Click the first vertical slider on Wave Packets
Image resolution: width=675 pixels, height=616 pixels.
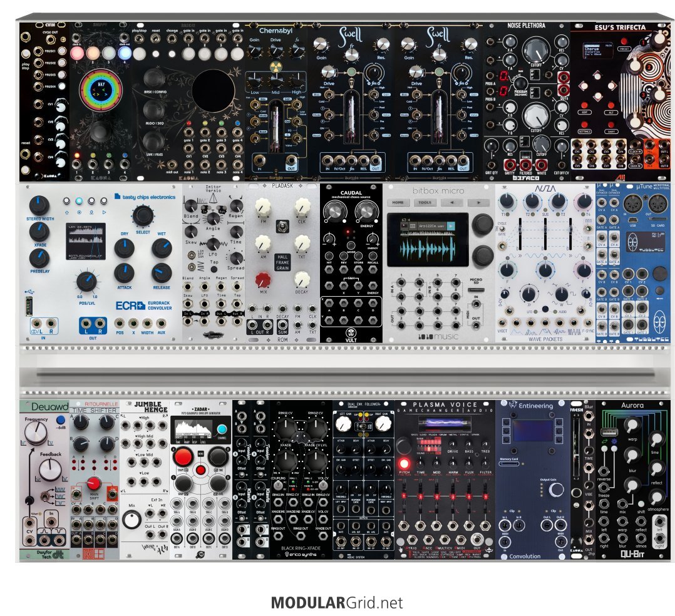(520, 235)
